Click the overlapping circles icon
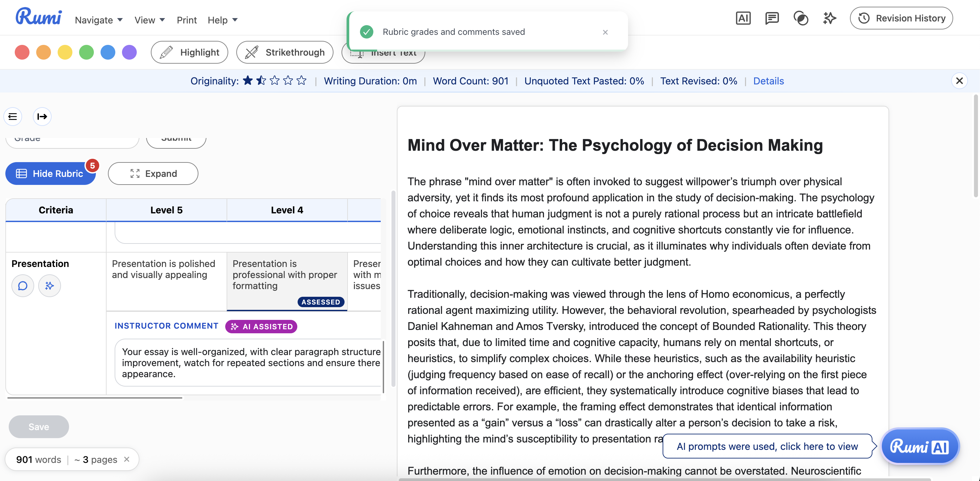Viewport: 980px width, 481px height. coord(801,18)
